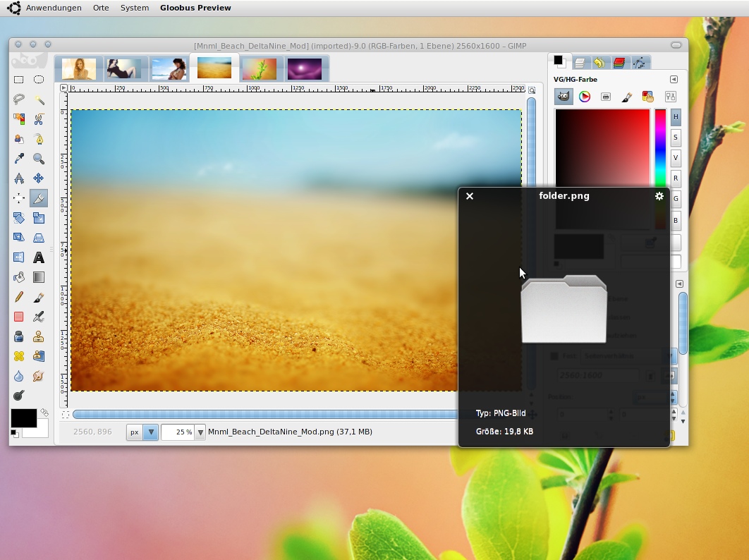Select the Shear tool
The image size is (749, 560).
click(x=18, y=238)
